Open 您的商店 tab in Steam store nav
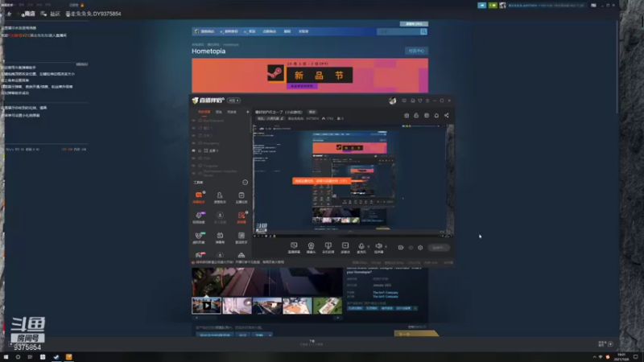Image resolution: width=644 pixels, height=362 pixels. pyautogui.click(x=206, y=31)
